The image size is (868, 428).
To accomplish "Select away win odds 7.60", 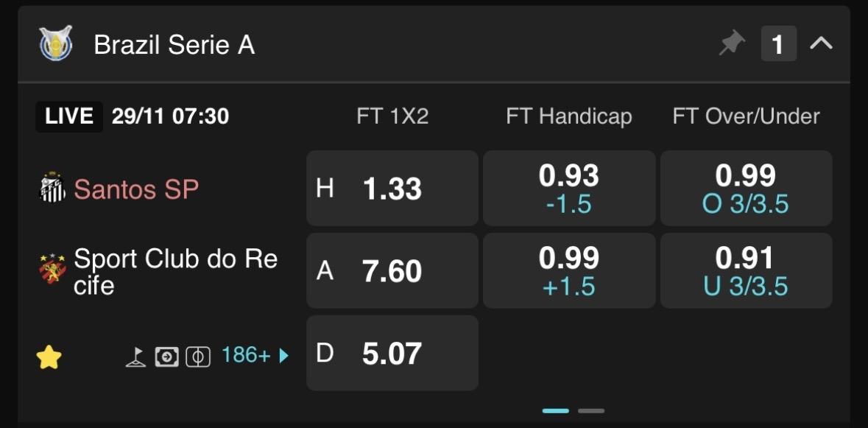I will (392, 271).
